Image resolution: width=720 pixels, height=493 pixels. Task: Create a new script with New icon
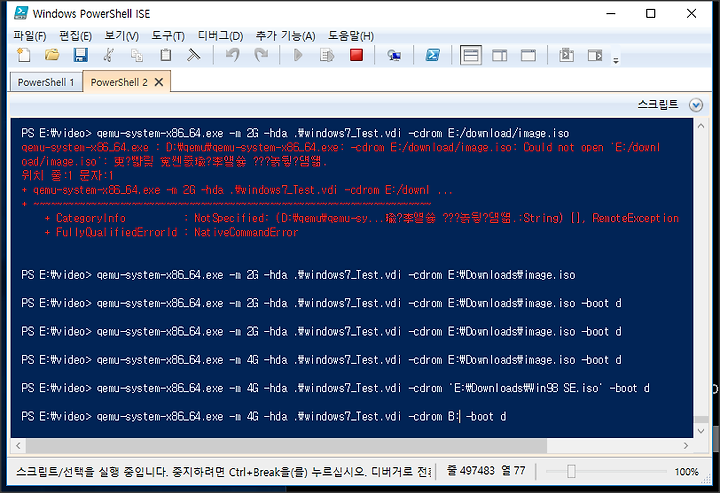24,55
